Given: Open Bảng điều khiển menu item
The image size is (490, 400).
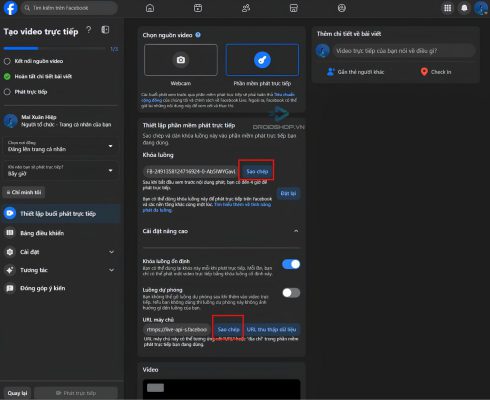Looking at the screenshot, I should pos(61,233).
